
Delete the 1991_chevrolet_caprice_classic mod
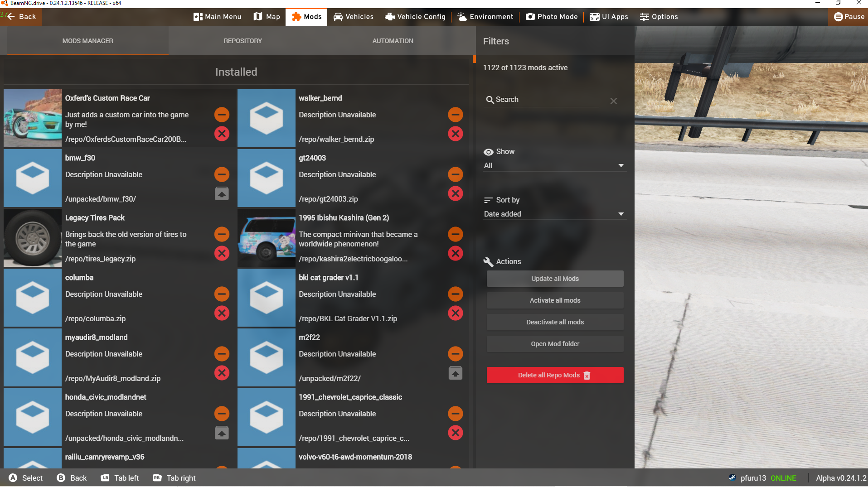tap(456, 433)
